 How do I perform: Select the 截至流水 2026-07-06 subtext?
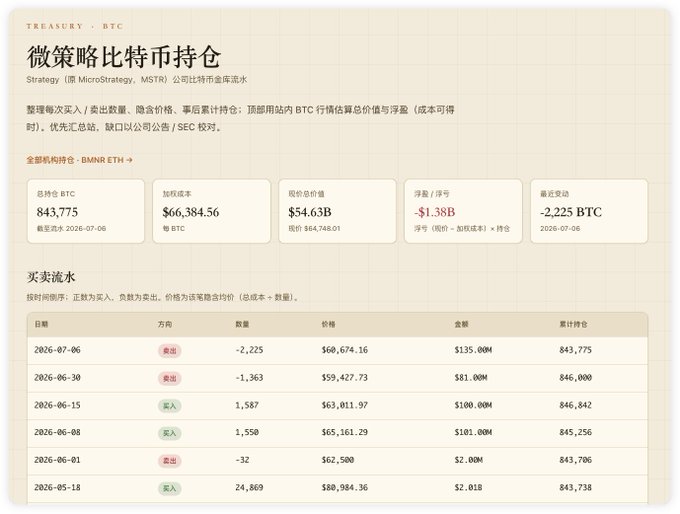[x=71, y=229]
